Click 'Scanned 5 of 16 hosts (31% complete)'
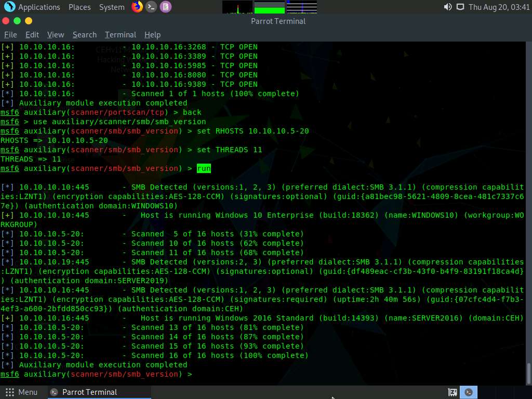The image size is (532, 399). 217,234
